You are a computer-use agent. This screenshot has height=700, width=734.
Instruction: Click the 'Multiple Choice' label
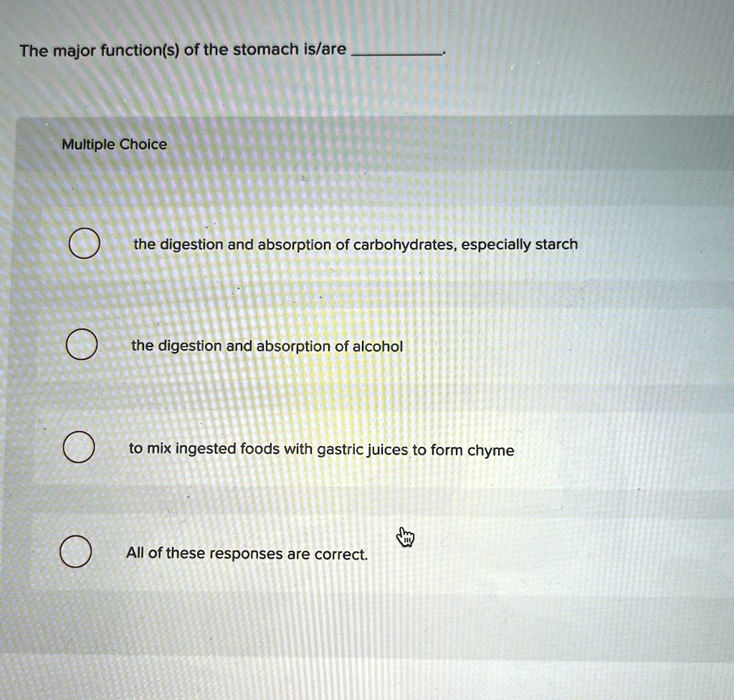114,145
